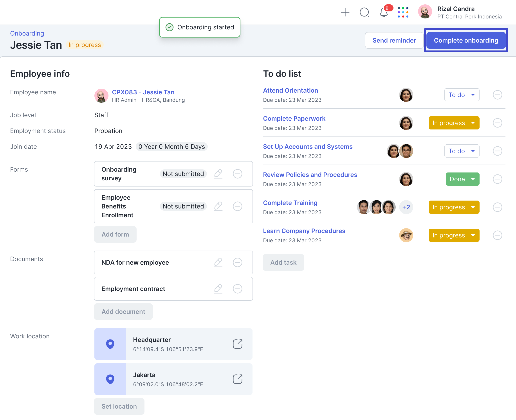Show the +2 more assignees on Complete Training
Image resolution: width=516 pixels, height=420 pixels.
click(406, 207)
